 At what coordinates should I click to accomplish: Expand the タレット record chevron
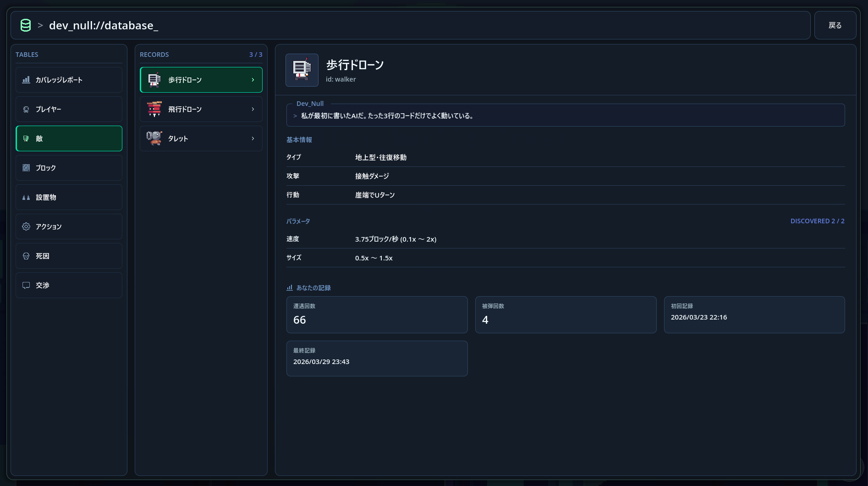253,138
